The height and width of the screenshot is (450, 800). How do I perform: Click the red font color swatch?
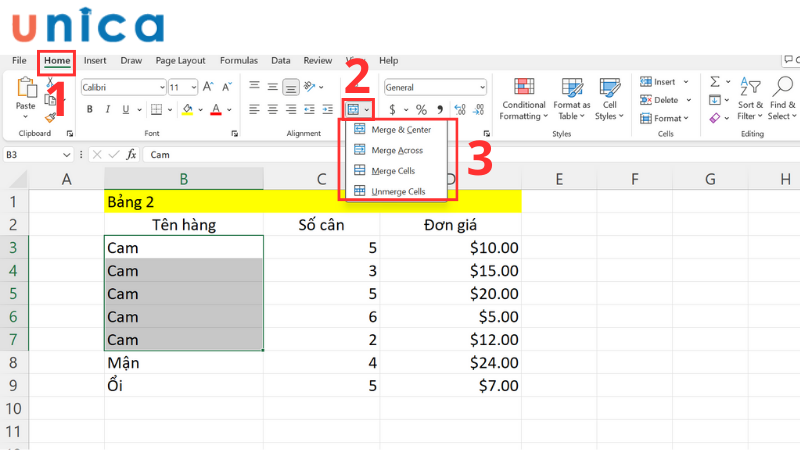[x=216, y=109]
